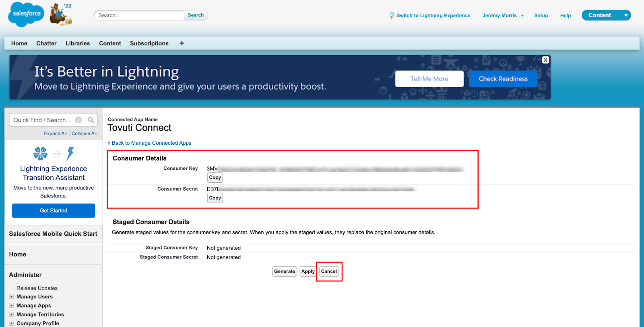The height and width of the screenshot is (327, 644).
Task: Open Manage Users in sidebar
Action: point(35,296)
